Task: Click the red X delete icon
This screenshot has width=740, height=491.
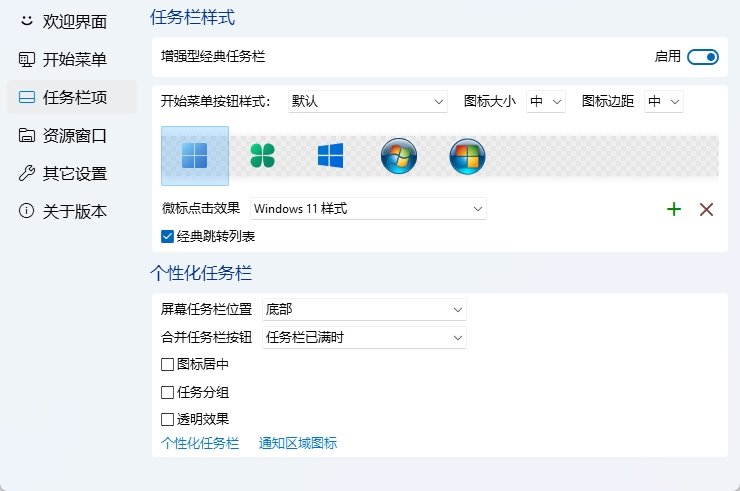Action: click(x=706, y=209)
